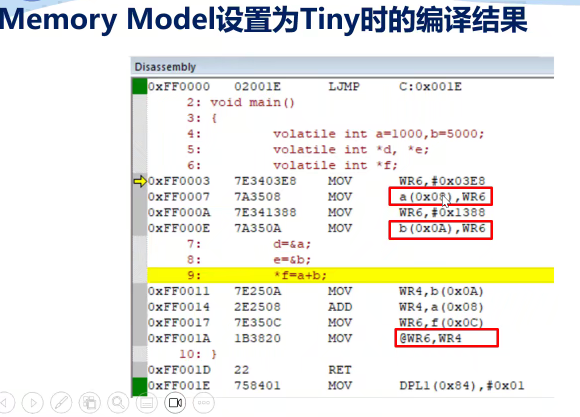Viewport: 580px width, 417px height.
Task: Click opcode bytes 2E2508
Action: 257,307
